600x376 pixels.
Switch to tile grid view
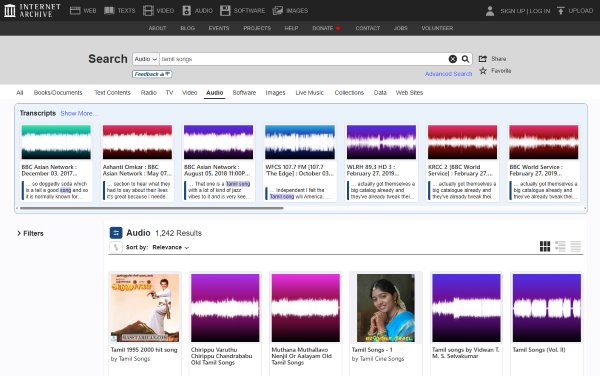[545, 246]
